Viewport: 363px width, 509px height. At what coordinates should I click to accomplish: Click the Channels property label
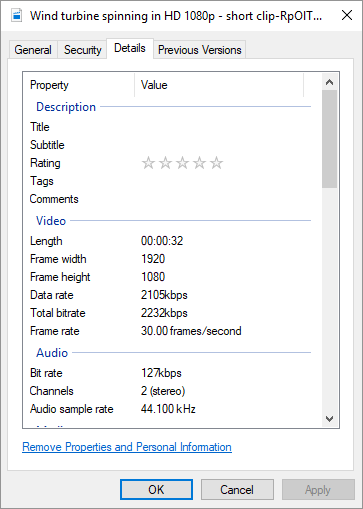click(x=51, y=391)
